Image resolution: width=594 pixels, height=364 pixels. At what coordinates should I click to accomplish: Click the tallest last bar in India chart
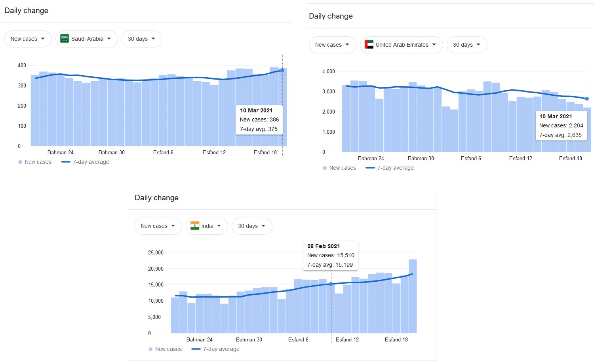click(413, 297)
